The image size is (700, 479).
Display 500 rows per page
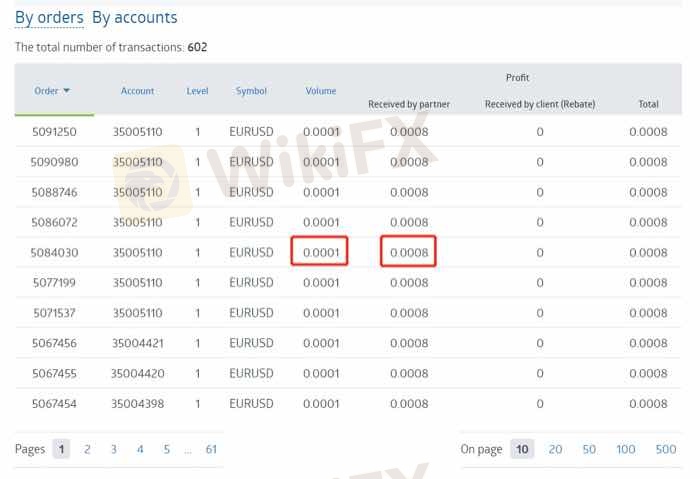point(666,449)
